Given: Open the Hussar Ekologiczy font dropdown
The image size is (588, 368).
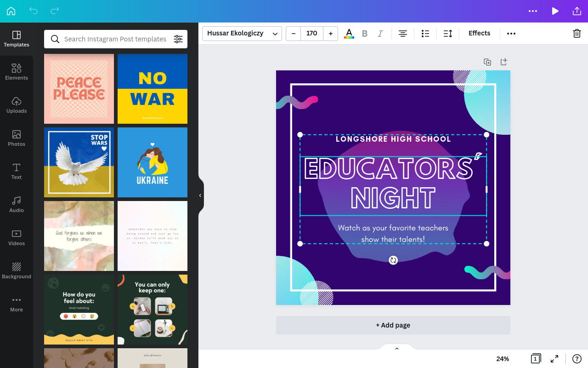Looking at the screenshot, I should pyautogui.click(x=242, y=33).
